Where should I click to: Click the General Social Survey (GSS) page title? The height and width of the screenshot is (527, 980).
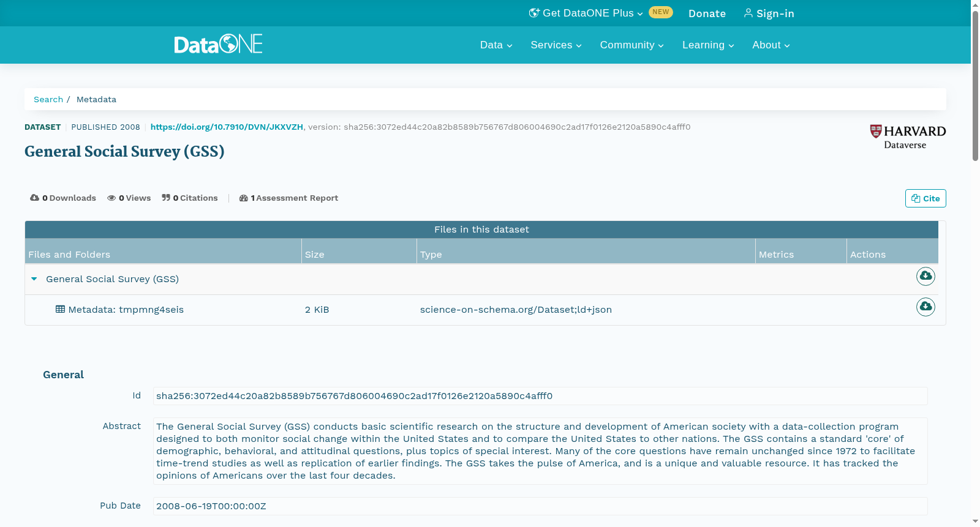click(124, 151)
